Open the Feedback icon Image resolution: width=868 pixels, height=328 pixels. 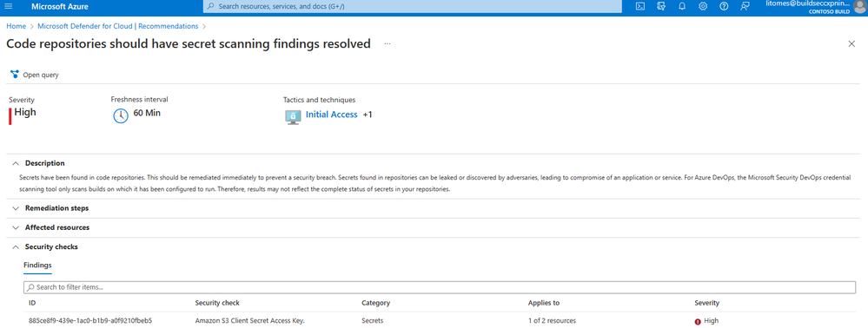(x=745, y=7)
